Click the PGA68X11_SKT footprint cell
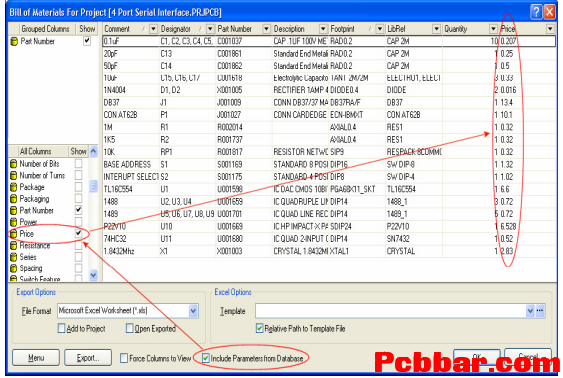Viewport: 563px width, 378px height. [357, 189]
